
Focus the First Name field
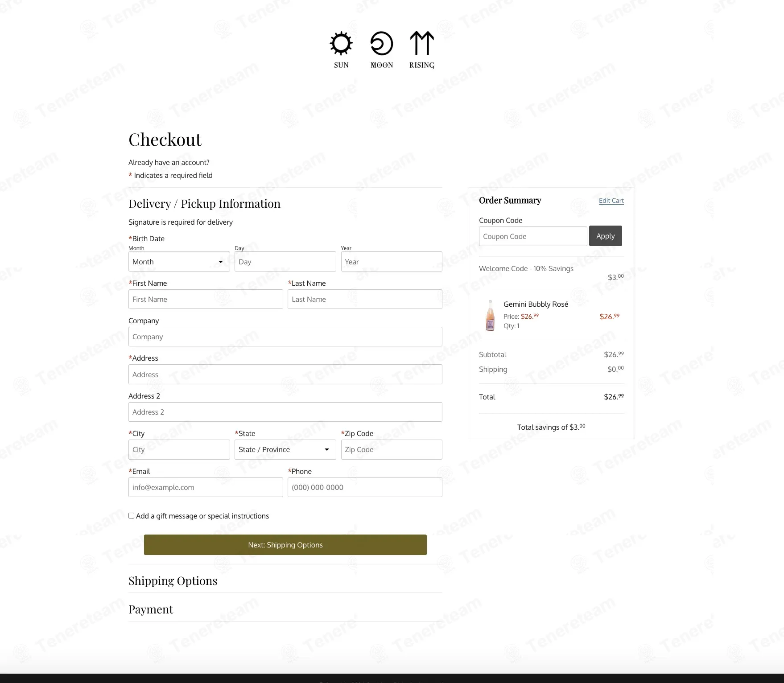point(206,299)
